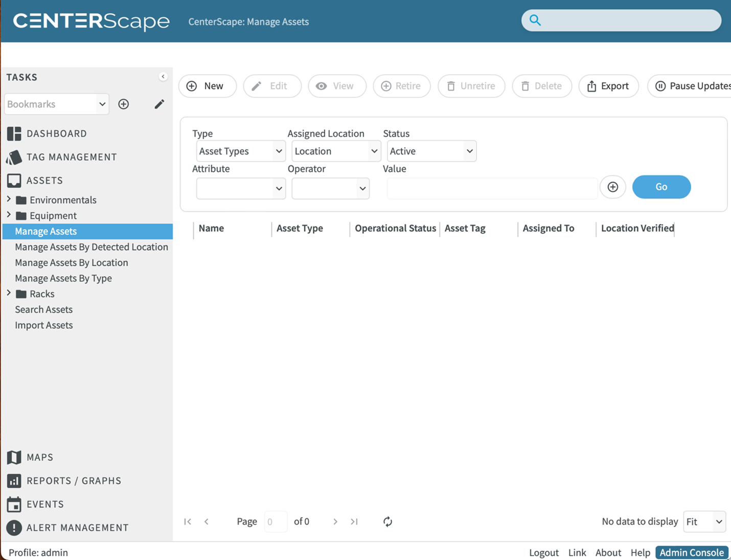Add filter criterion with plus button

tap(612, 187)
